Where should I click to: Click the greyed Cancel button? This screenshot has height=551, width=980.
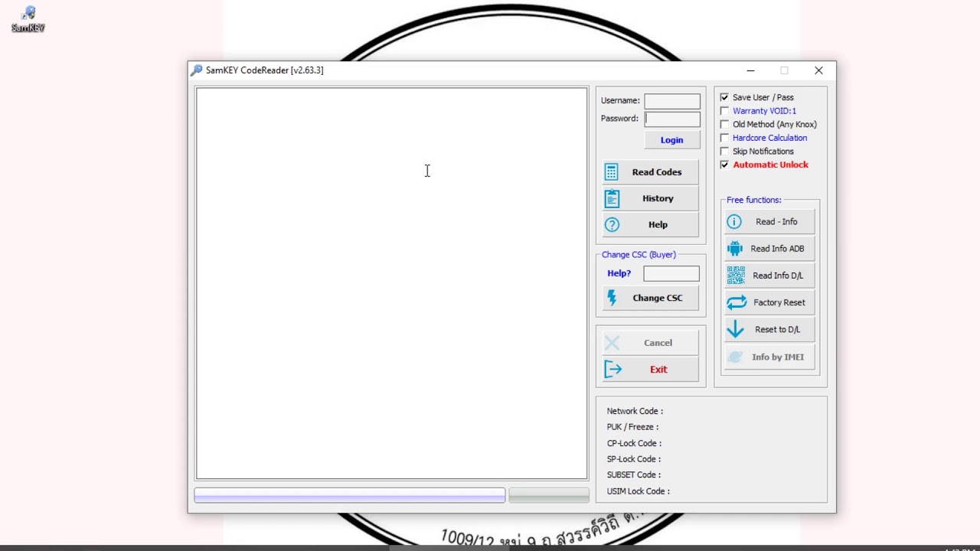[x=651, y=343]
